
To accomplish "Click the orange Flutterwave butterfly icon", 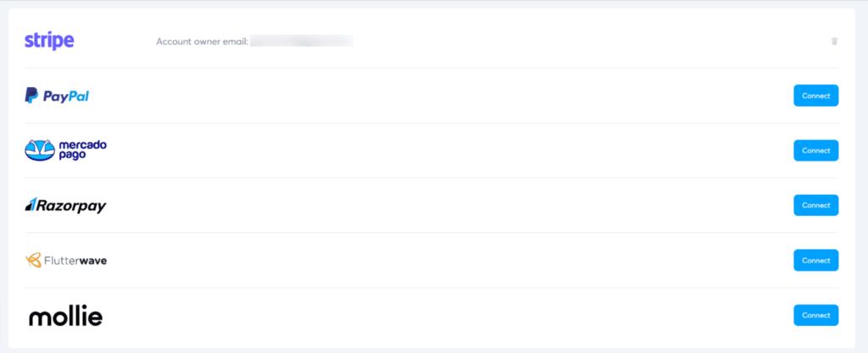I will point(33,260).
